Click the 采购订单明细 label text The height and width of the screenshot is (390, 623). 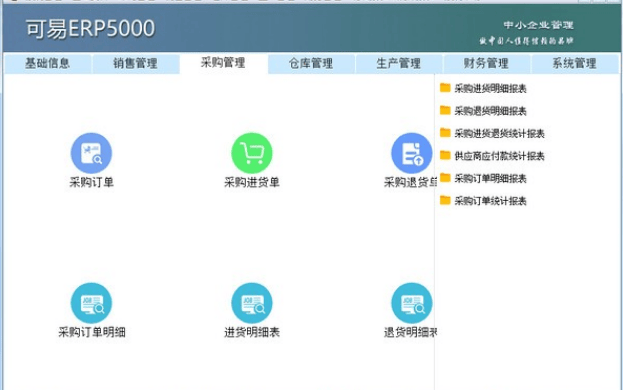point(92,332)
